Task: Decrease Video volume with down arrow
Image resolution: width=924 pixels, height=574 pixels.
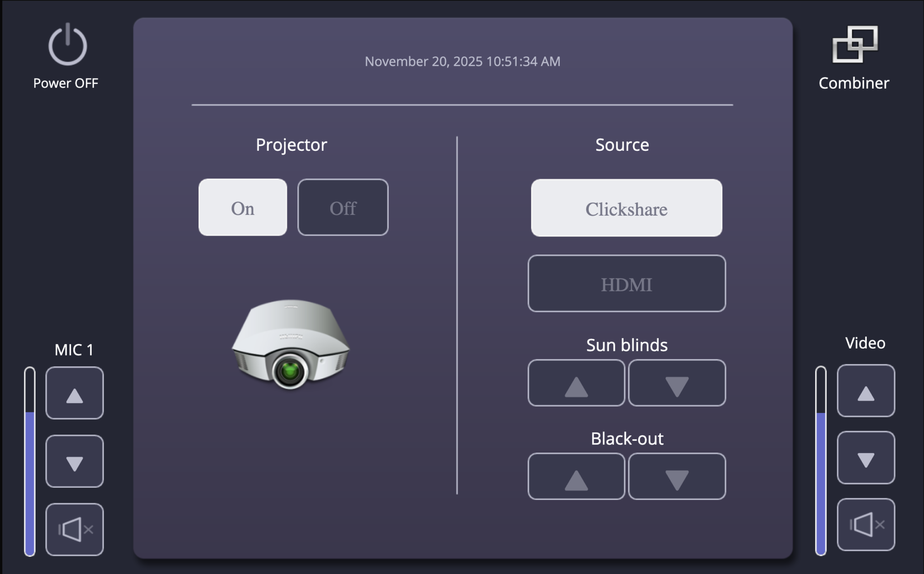Action: point(866,458)
